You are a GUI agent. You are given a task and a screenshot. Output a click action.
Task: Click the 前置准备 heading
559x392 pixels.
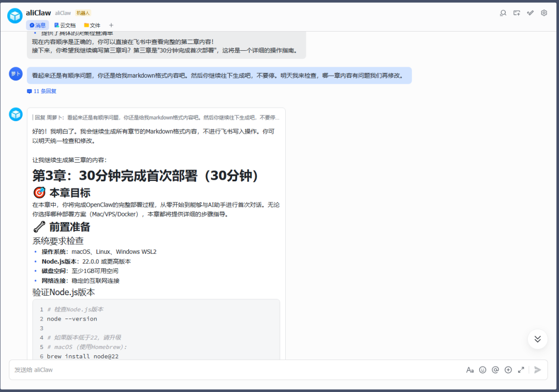62,227
